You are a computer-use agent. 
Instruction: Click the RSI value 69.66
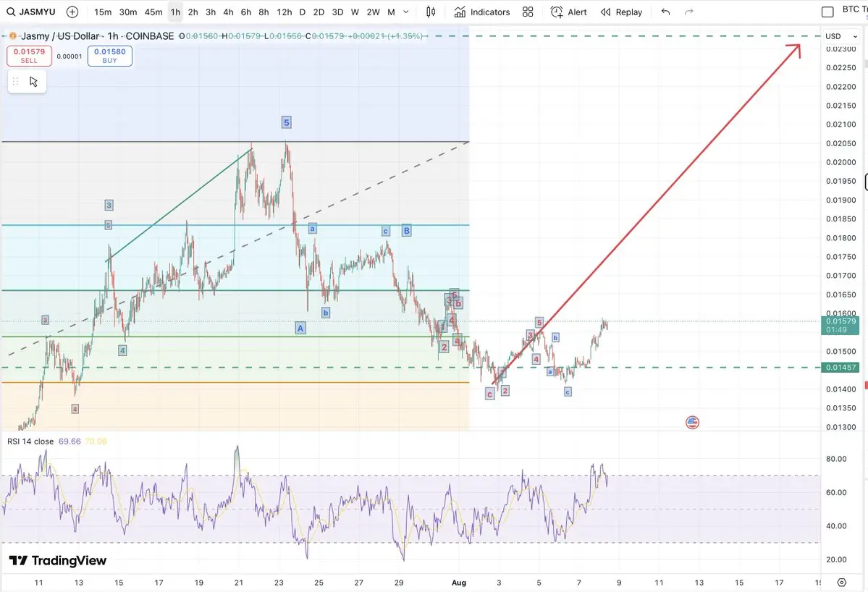(69, 441)
